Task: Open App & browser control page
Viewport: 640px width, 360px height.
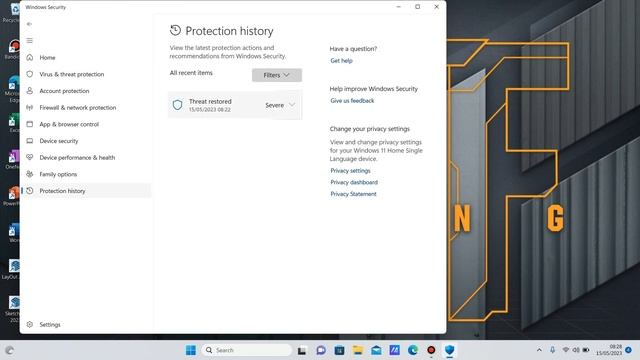Action: pyautogui.click(x=69, y=124)
